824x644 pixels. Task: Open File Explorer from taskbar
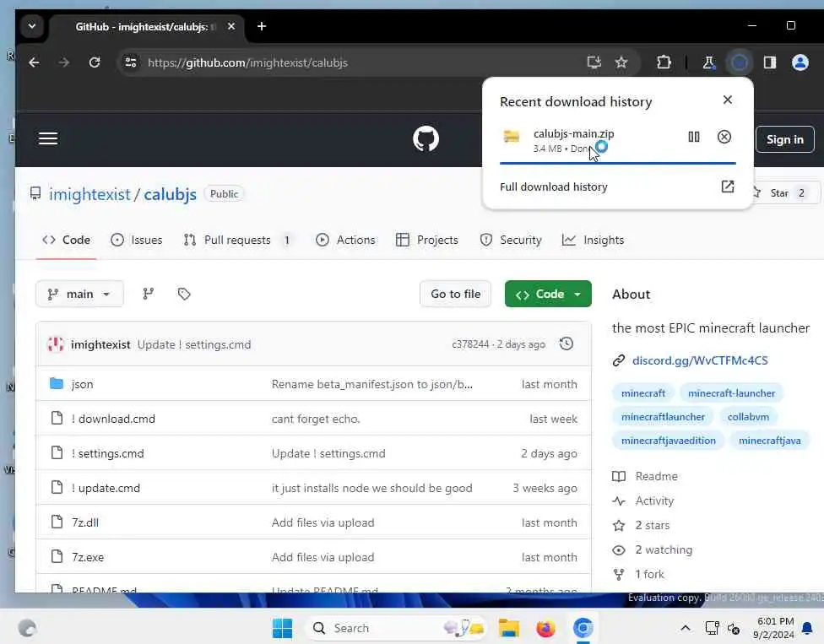point(509,628)
